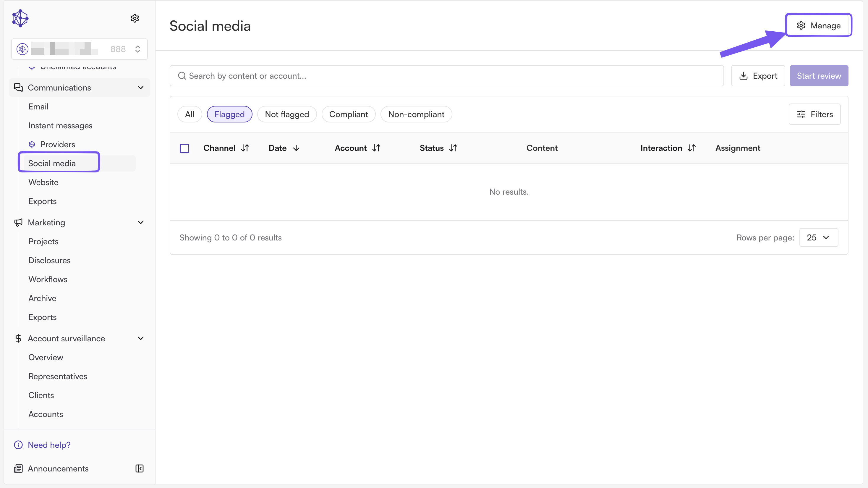Focus the search by content field
868x488 pixels.
447,76
